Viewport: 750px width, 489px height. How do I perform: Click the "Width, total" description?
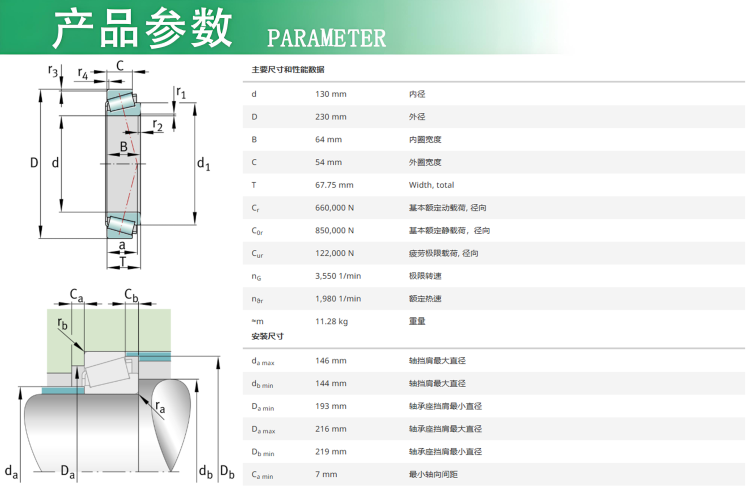[x=431, y=185]
